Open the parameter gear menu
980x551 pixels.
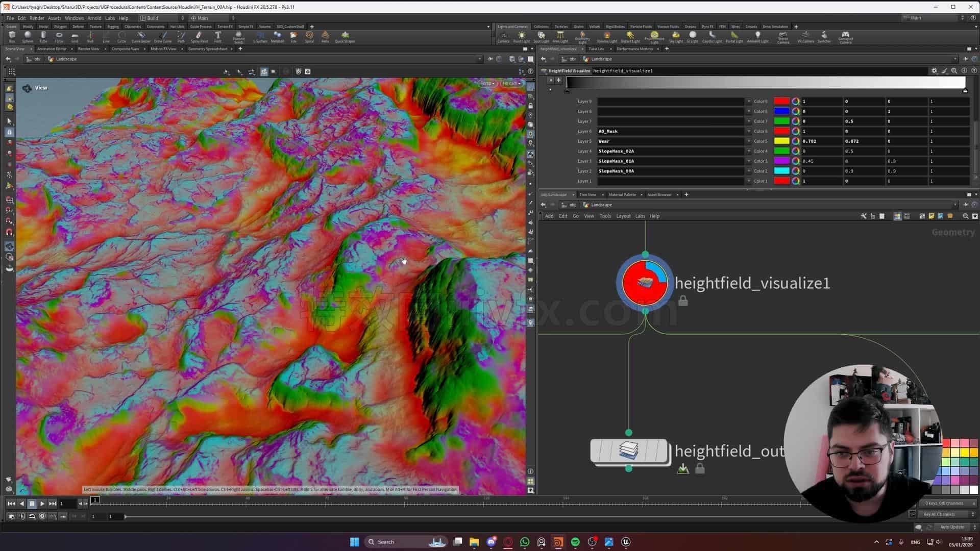934,71
